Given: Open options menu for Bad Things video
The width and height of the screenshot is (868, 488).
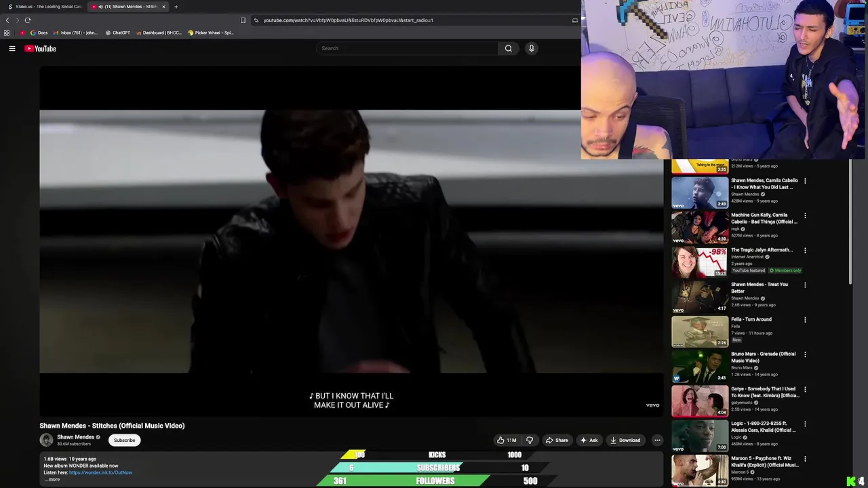Looking at the screenshot, I should [x=805, y=216].
